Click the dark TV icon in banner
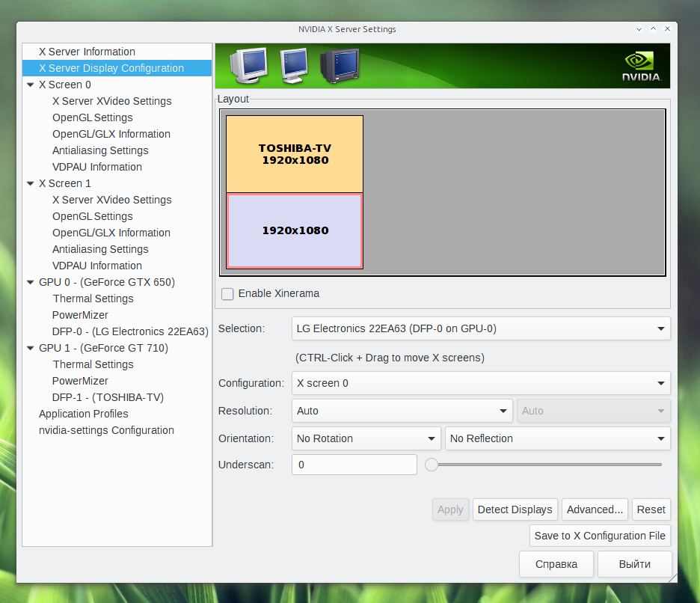The width and height of the screenshot is (700, 603). coord(340,66)
